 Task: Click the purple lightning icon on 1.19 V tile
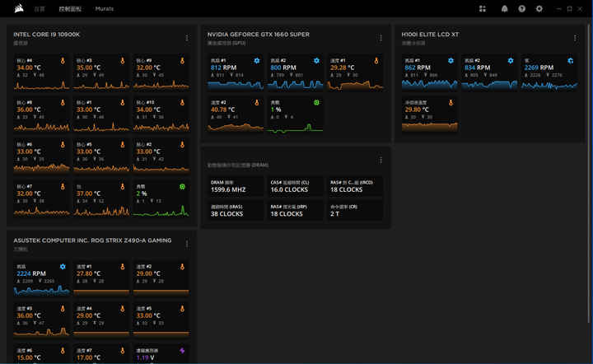(x=182, y=350)
